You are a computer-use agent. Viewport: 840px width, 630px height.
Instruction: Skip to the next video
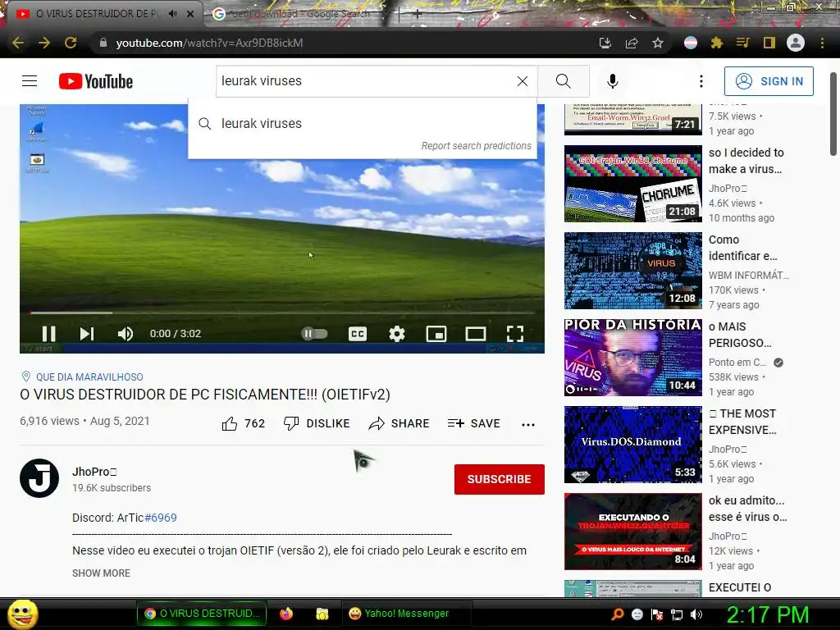click(x=87, y=334)
